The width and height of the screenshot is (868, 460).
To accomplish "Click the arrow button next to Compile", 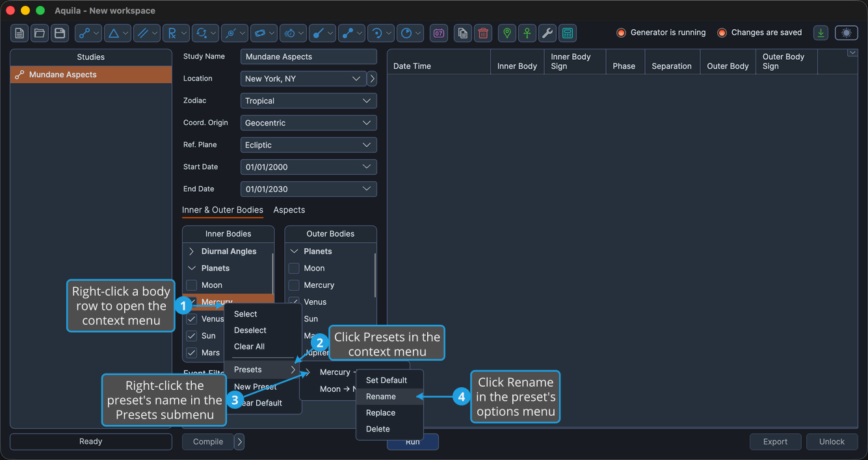I will pos(239,442).
